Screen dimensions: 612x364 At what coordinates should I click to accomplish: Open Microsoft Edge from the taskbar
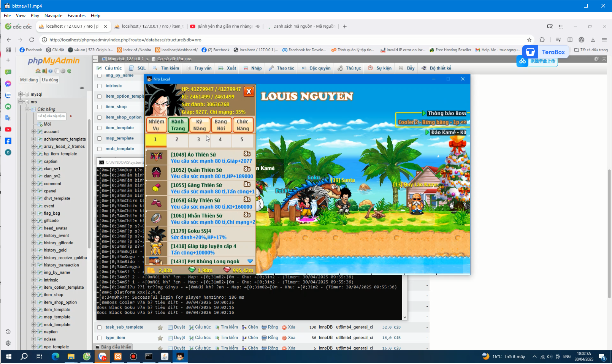[x=55, y=356]
